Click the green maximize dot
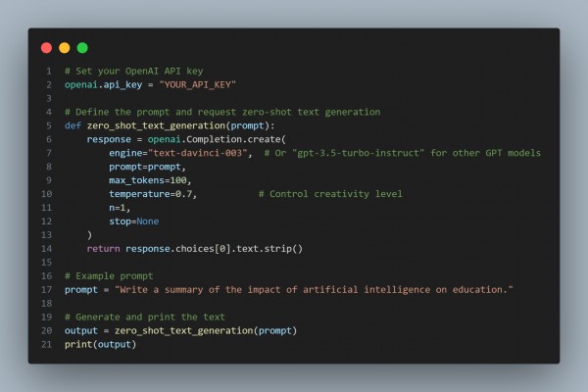The height and width of the screenshot is (392, 588). point(82,48)
